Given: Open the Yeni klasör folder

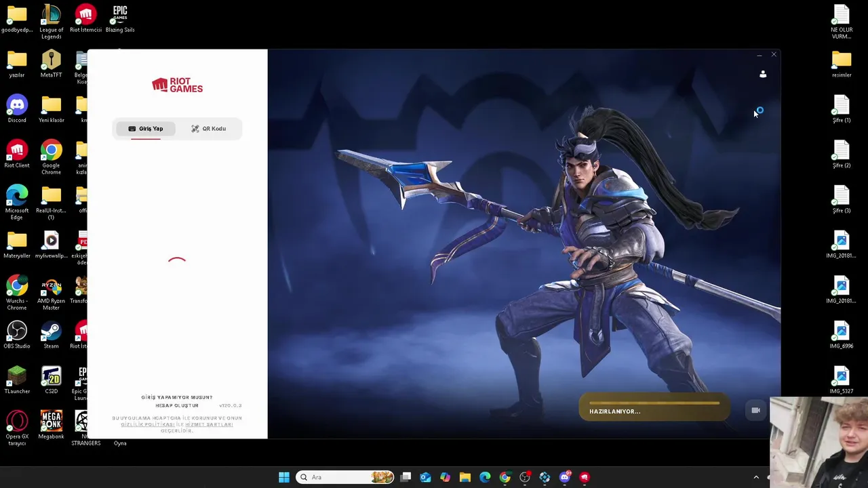Looking at the screenshot, I should click(x=51, y=108).
